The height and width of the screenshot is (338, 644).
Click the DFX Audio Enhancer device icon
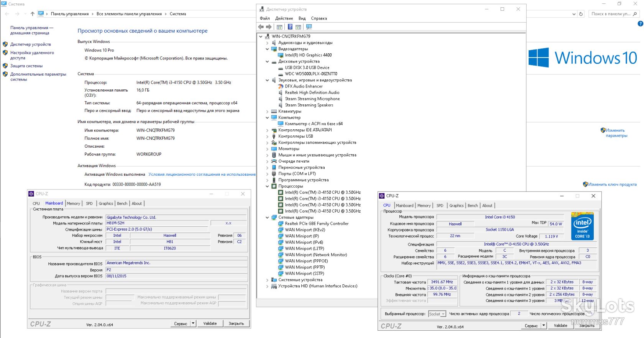pyautogui.click(x=281, y=86)
